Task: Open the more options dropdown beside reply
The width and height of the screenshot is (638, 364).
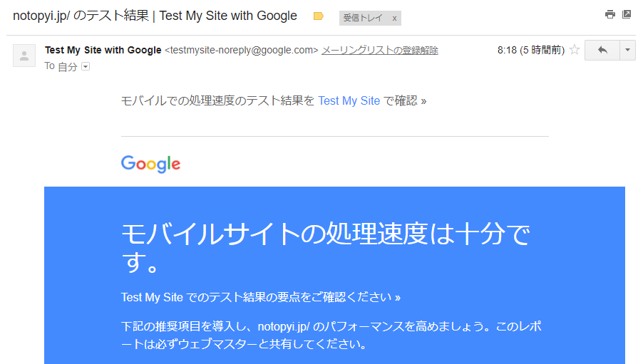Action: click(627, 51)
